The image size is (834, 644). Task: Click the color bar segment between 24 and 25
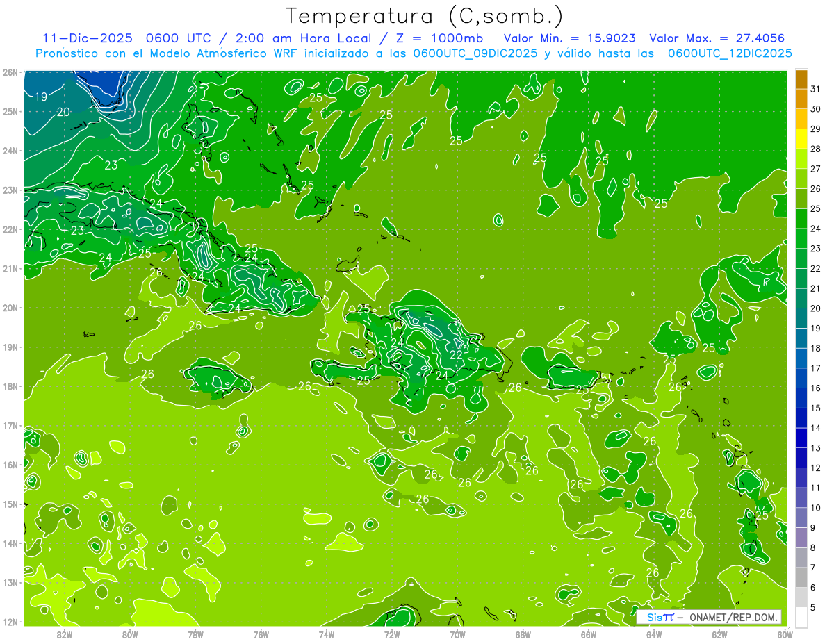click(x=801, y=219)
